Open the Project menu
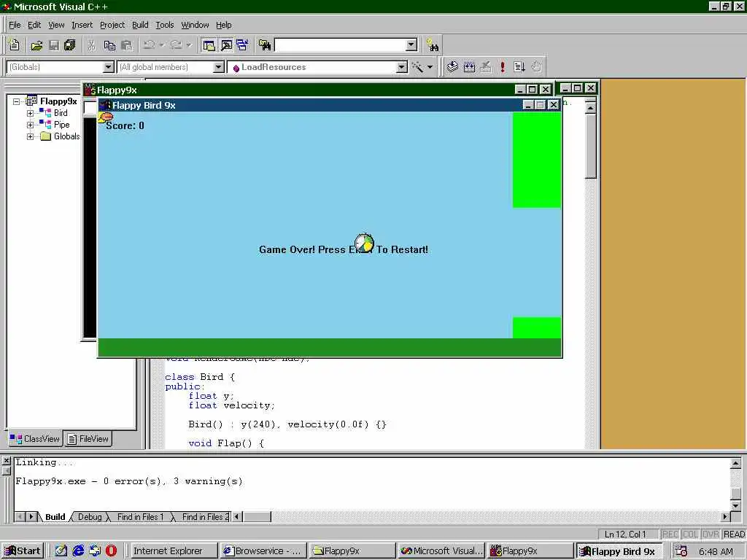The height and width of the screenshot is (560, 747). click(112, 25)
